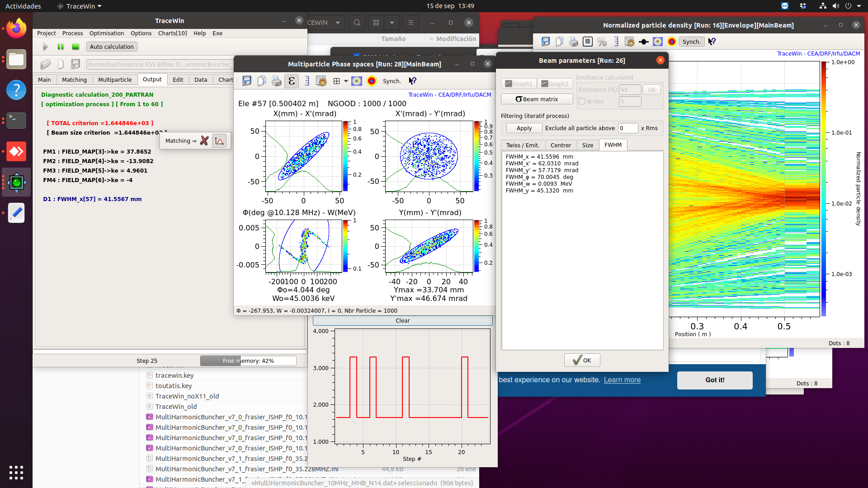
Task: Select the Twiss / Emit. tab
Action: tap(523, 145)
